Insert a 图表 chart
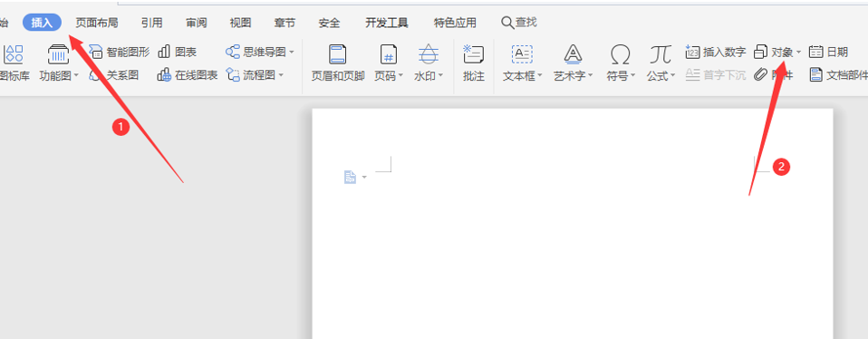The height and width of the screenshot is (339, 868). [x=178, y=52]
